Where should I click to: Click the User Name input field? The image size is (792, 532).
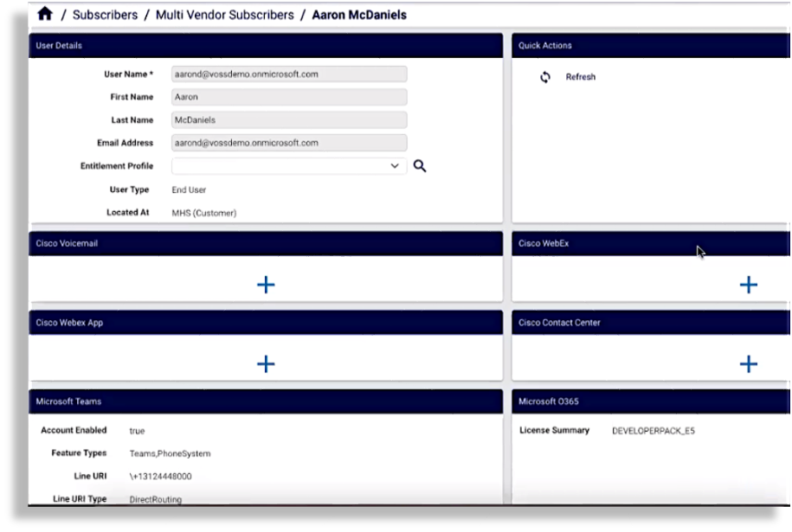coord(289,74)
